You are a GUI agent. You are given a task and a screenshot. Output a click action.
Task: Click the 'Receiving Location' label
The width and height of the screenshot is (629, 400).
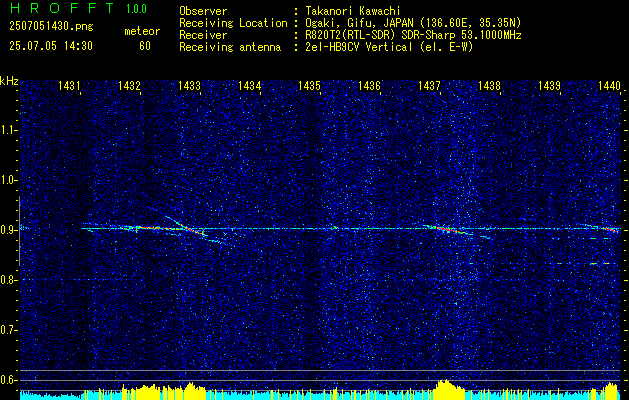[x=233, y=23]
